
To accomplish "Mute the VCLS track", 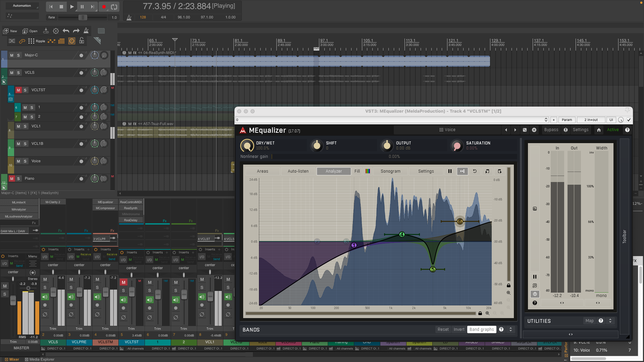I will tap(12, 73).
